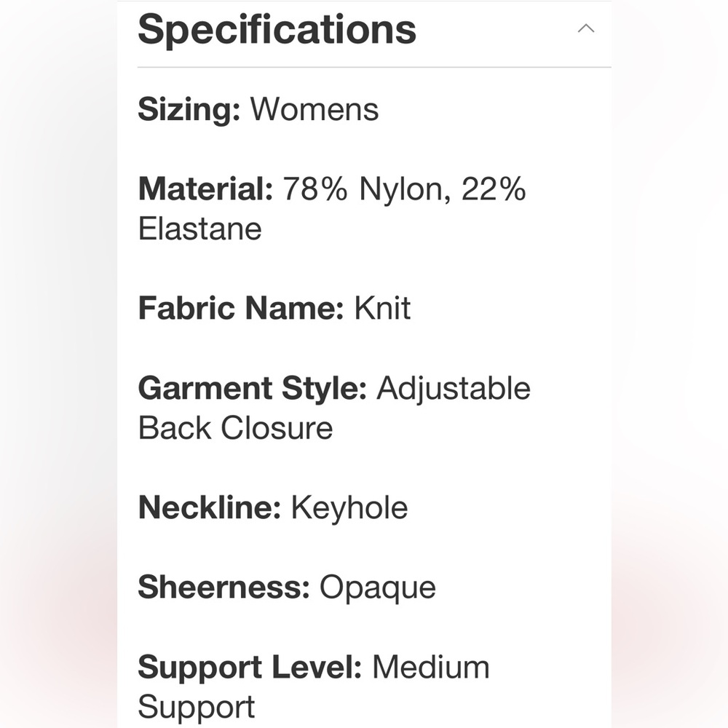Select the Opaque sheerness value
728x728 pixels.
[378, 587]
